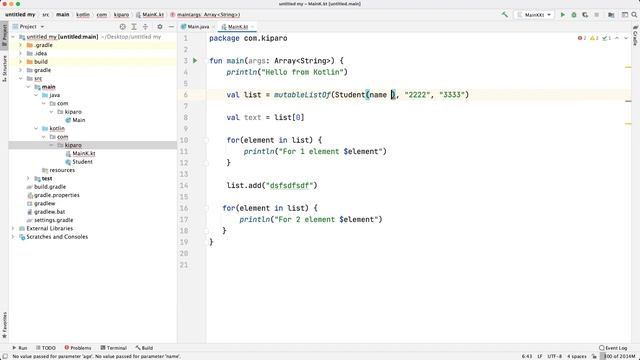The height and width of the screenshot is (360, 640).
Task: Toggle the Structure tool window side tab
Action: 4,68
